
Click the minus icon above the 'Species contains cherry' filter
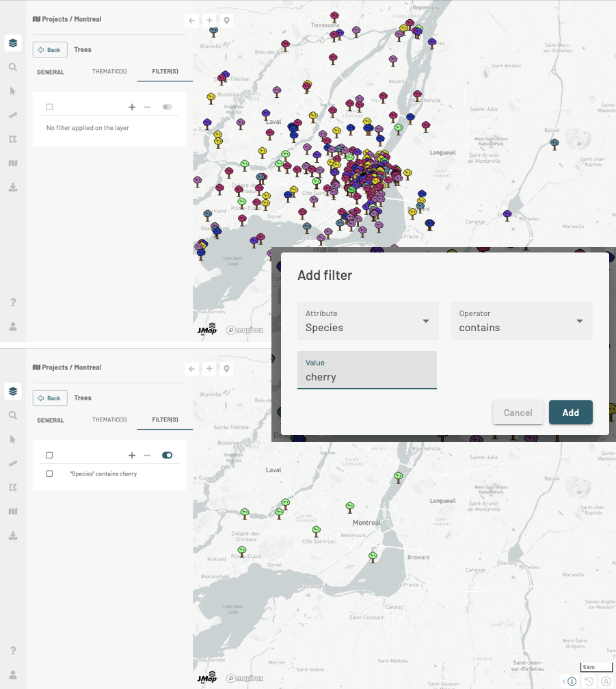click(147, 455)
